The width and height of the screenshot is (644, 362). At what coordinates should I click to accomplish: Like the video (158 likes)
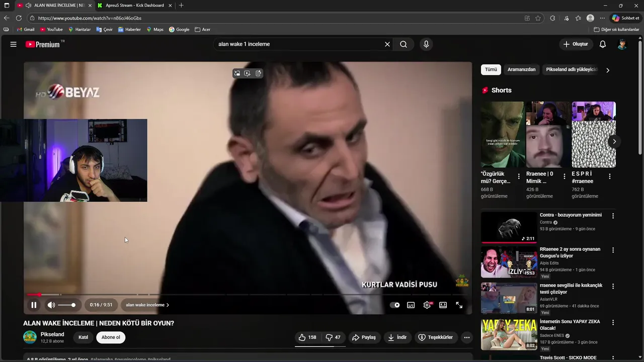(x=307, y=337)
